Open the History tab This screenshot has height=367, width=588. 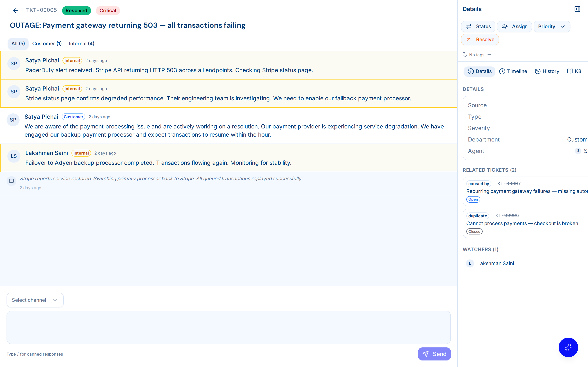pyautogui.click(x=547, y=71)
